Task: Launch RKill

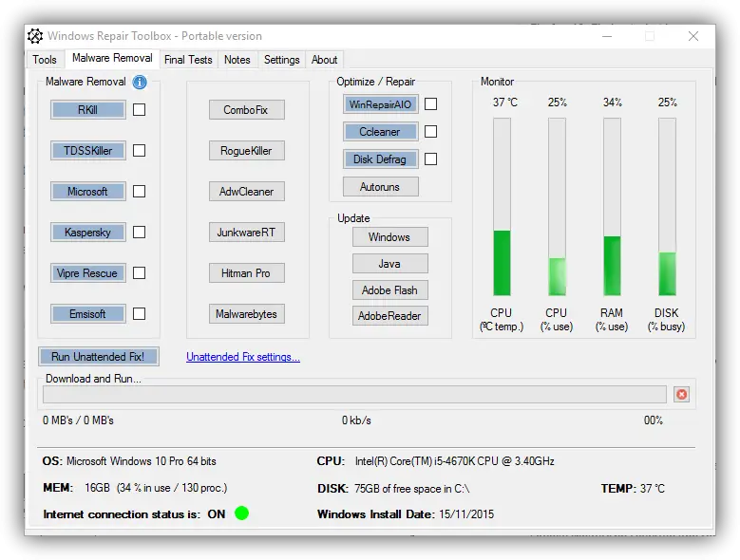Action: (88, 110)
